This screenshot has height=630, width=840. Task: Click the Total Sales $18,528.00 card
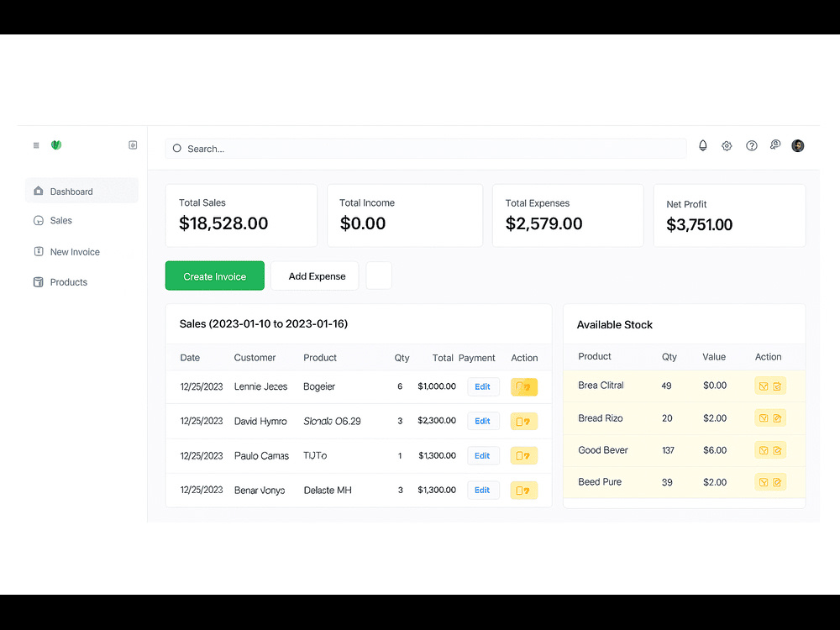(241, 215)
